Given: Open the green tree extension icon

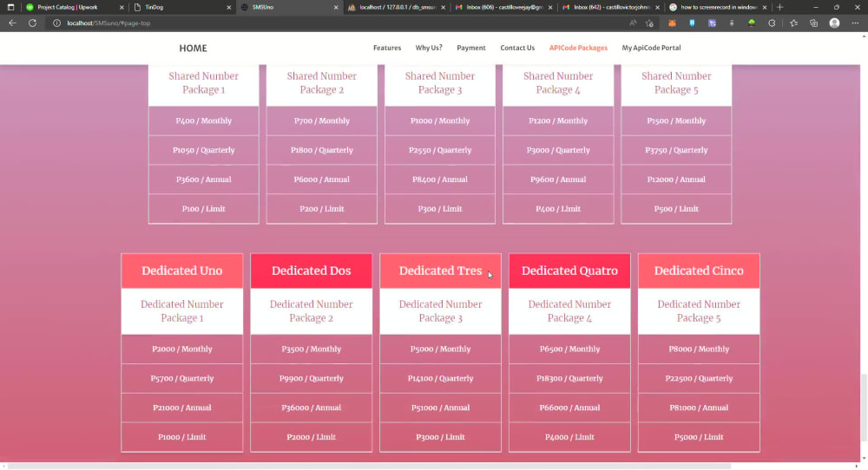Looking at the screenshot, I should [x=751, y=23].
